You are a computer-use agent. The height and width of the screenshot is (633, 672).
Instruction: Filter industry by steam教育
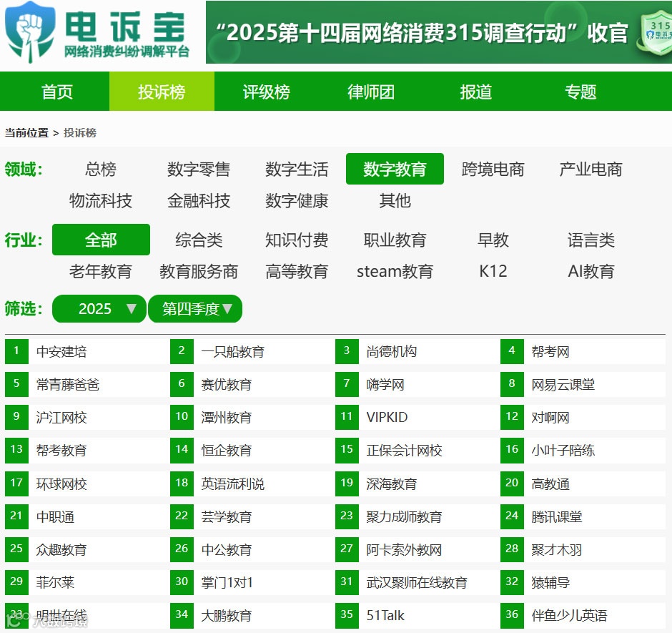(395, 271)
